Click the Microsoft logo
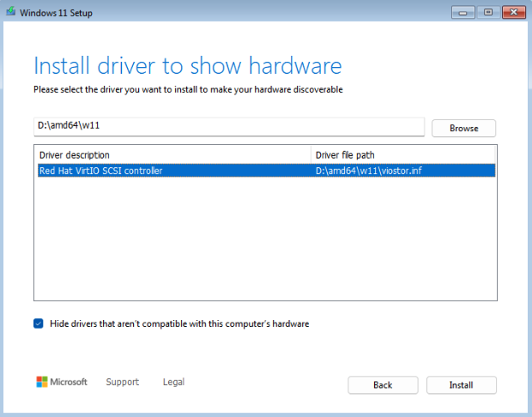Image resolution: width=532 pixels, height=417 pixels. click(x=62, y=382)
